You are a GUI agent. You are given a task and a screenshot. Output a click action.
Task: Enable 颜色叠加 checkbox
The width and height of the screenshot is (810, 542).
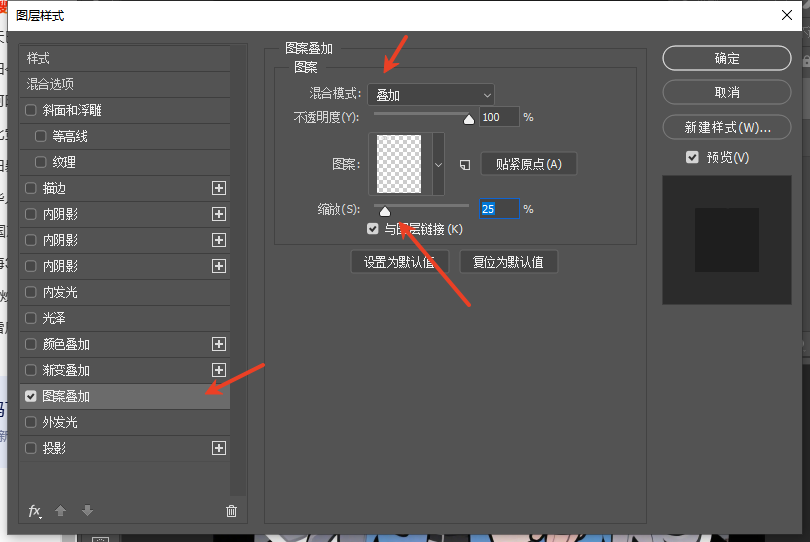[x=30, y=344]
